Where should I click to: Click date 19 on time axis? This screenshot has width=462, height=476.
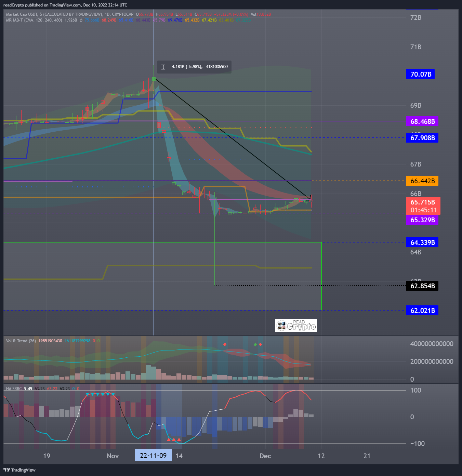tap(47, 456)
